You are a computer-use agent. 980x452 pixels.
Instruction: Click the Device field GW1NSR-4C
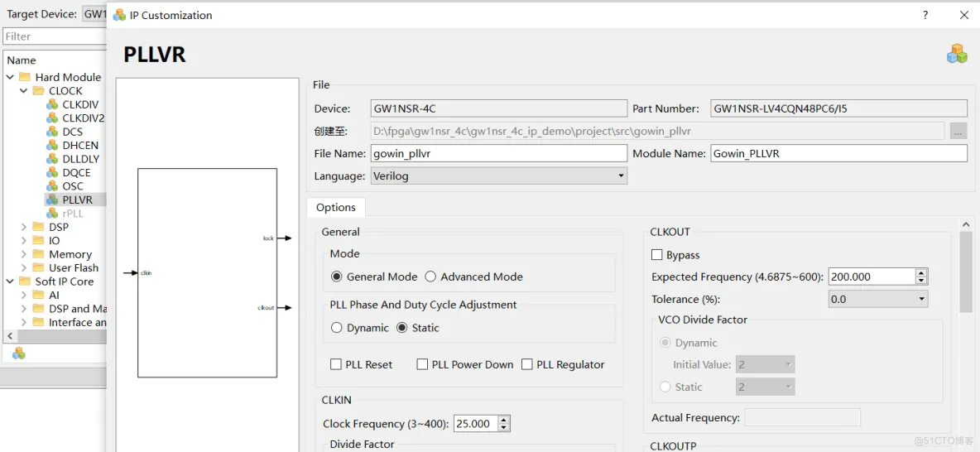pyautogui.click(x=499, y=108)
